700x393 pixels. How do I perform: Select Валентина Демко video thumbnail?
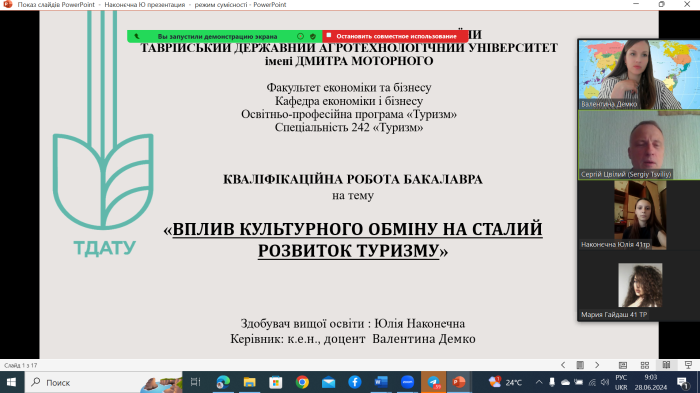639,74
